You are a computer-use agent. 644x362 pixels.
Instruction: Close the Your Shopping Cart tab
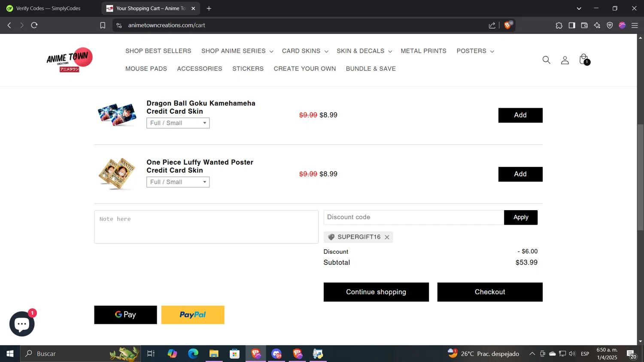[x=193, y=8]
